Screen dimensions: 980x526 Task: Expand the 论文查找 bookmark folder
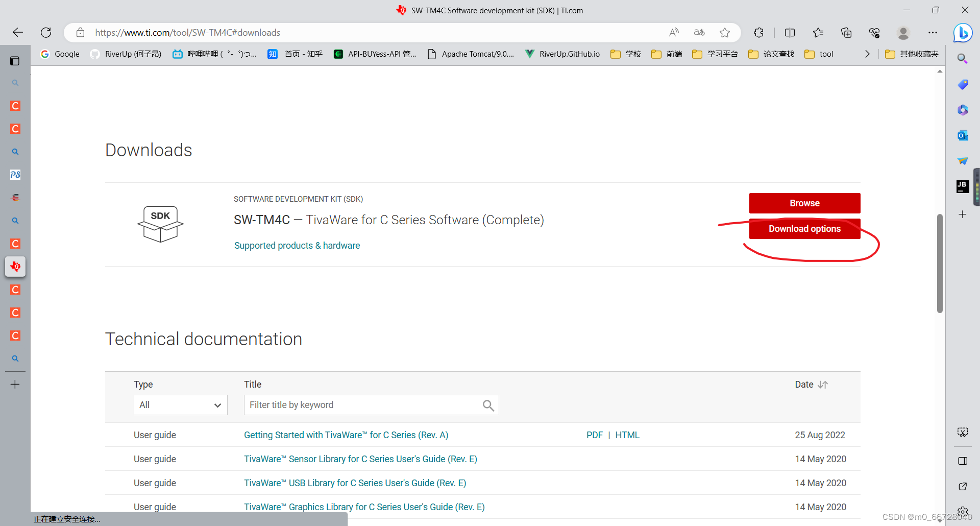[771, 54]
